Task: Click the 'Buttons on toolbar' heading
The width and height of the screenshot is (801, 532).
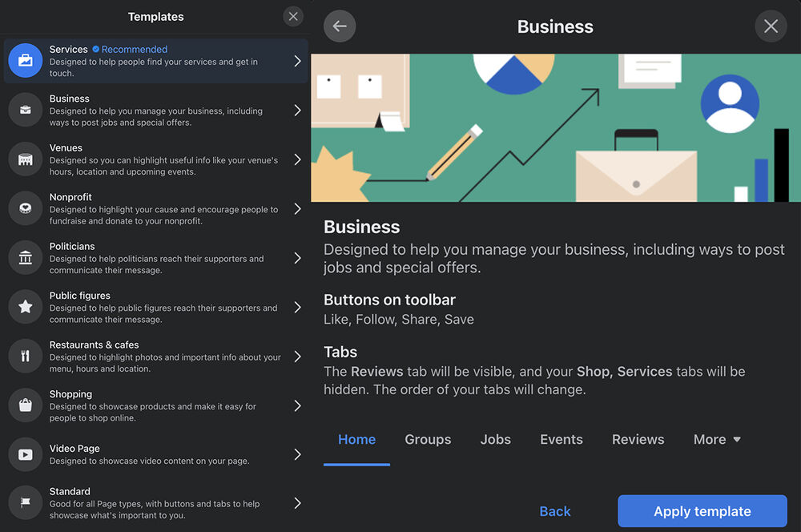Action: click(x=389, y=300)
